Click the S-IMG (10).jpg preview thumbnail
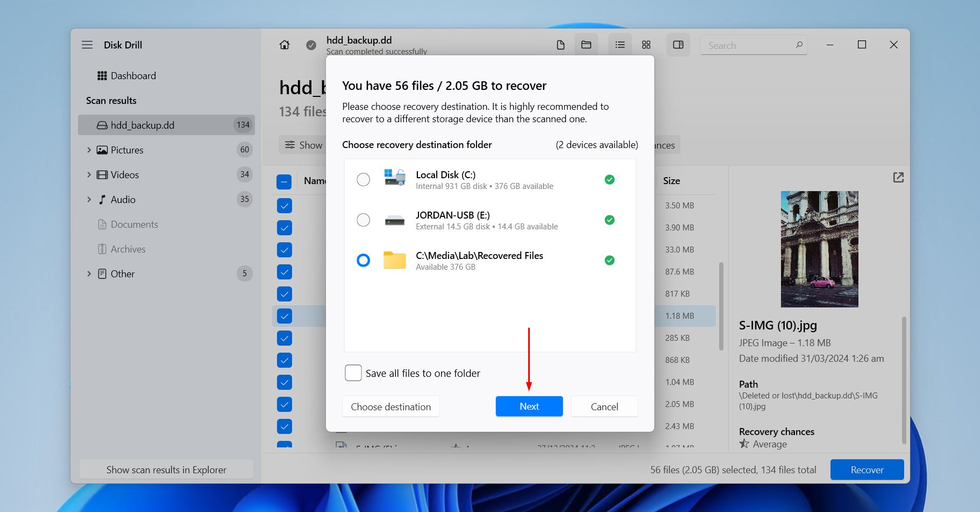Image resolution: width=980 pixels, height=512 pixels. click(819, 249)
